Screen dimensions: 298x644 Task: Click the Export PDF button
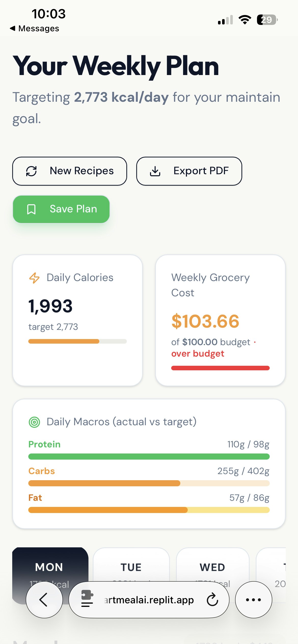[x=189, y=171]
